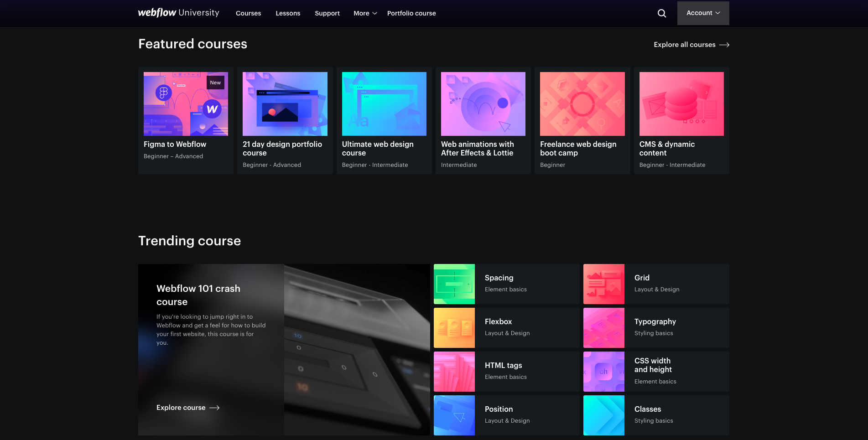Click Figma to Webflow course title
Image resolution: width=868 pixels, height=440 pixels.
[175, 144]
